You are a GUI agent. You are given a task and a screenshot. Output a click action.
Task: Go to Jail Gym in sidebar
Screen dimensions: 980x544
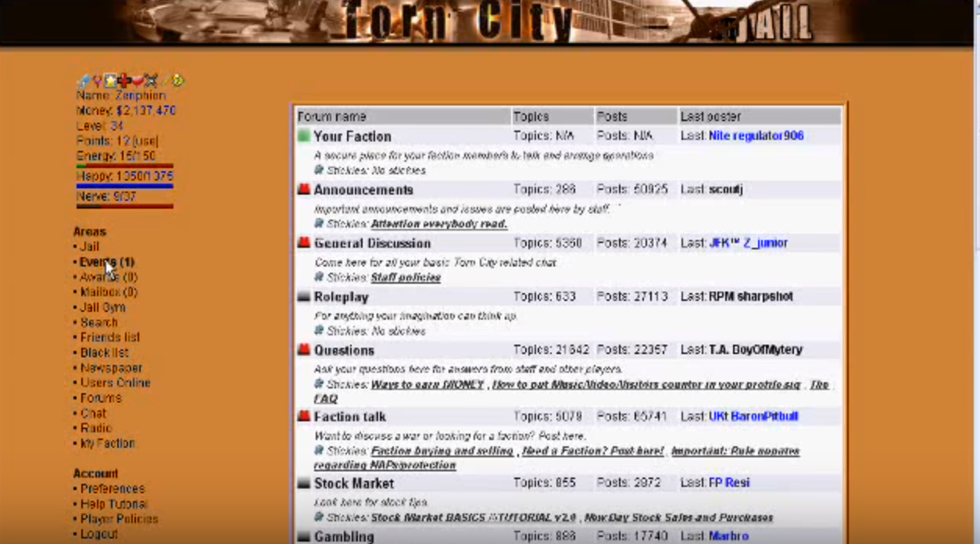[102, 307]
